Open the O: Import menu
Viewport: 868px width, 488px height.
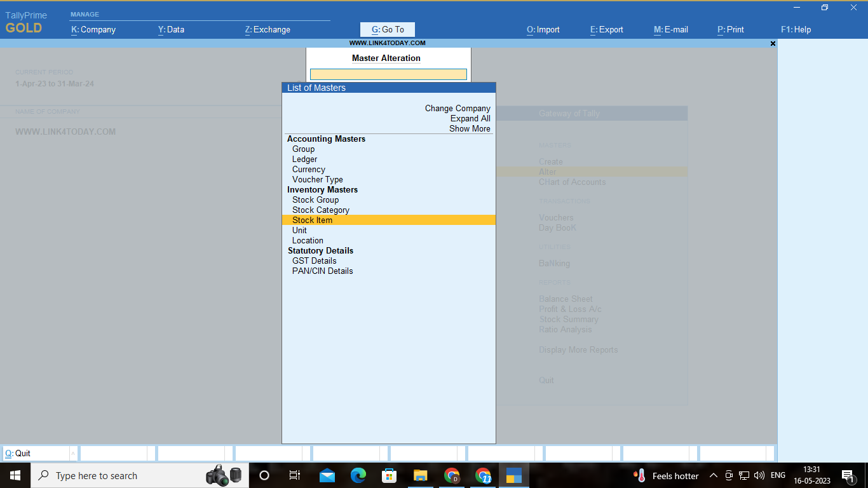(543, 29)
